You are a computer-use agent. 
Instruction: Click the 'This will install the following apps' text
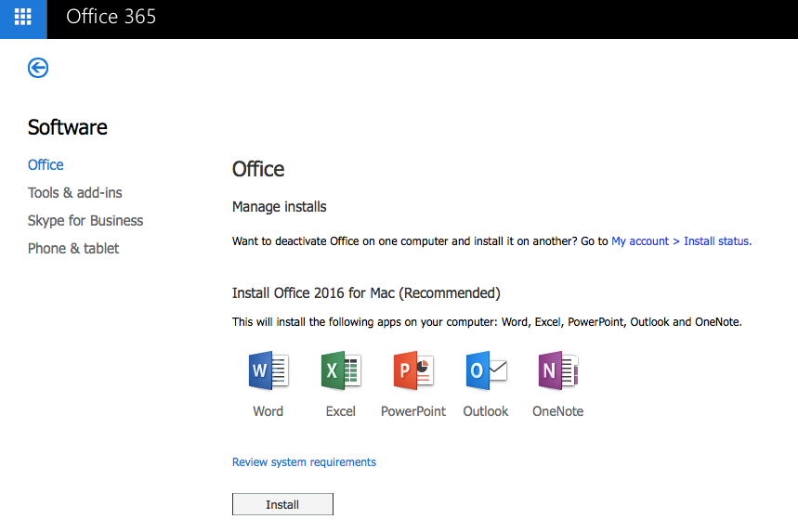487,322
